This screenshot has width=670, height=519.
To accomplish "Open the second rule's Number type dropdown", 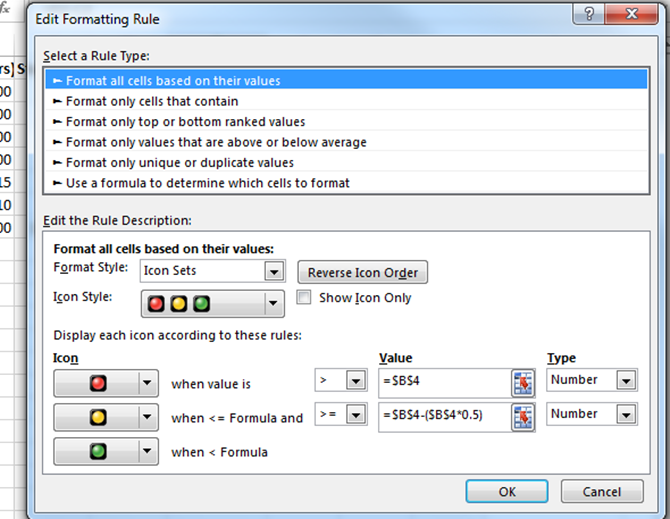I will [x=626, y=414].
